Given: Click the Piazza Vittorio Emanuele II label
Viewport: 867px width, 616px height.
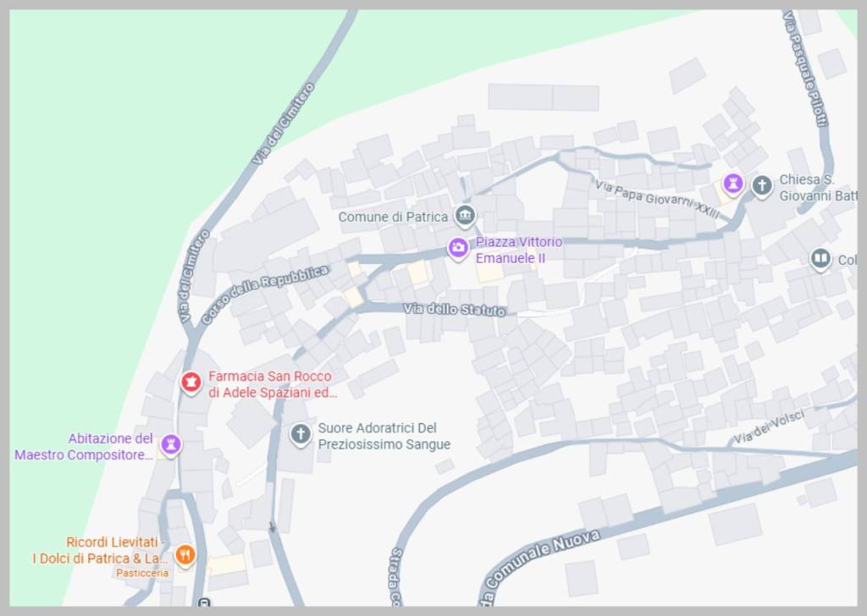Looking at the screenshot, I should pos(518,250).
